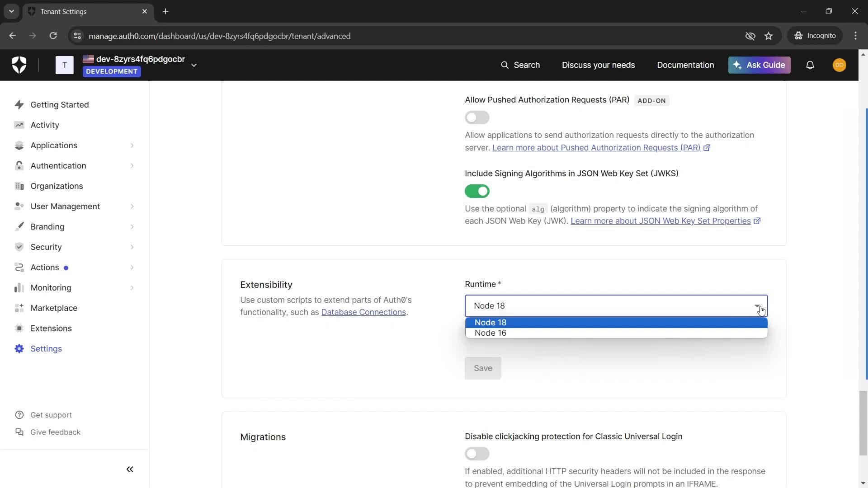Click the Auth0 shield logo

click(x=19, y=65)
